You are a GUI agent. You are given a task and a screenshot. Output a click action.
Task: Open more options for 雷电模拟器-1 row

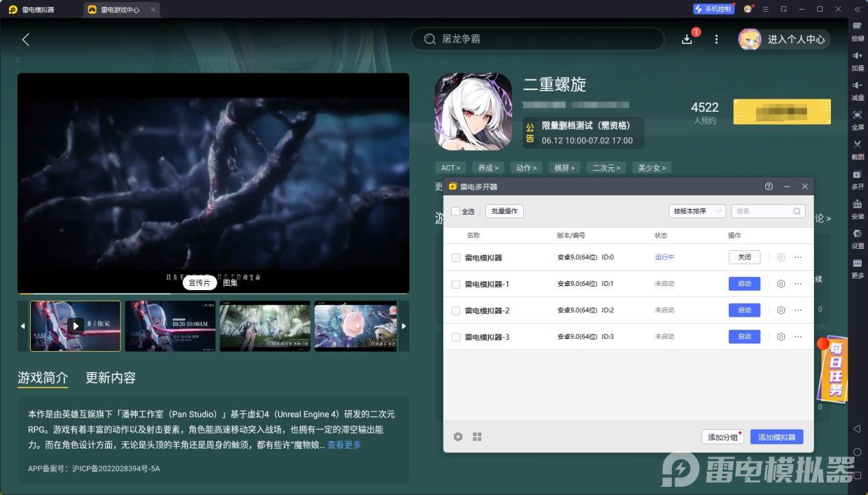coord(798,284)
